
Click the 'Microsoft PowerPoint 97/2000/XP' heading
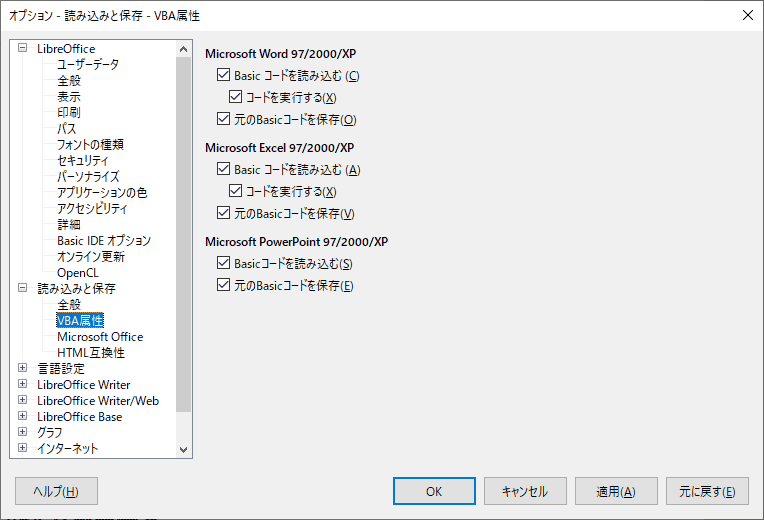point(297,242)
